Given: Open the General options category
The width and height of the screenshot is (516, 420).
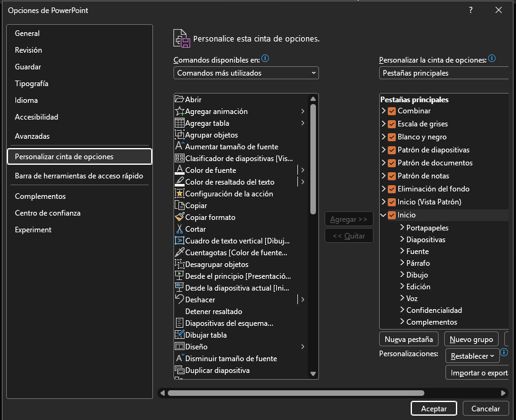Looking at the screenshot, I should click(79, 33).
